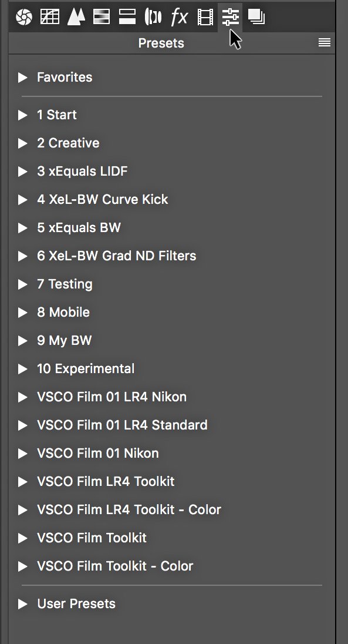
Task: Select the aperture-shaped develop icon in toolbar
Action: [23, 16]
